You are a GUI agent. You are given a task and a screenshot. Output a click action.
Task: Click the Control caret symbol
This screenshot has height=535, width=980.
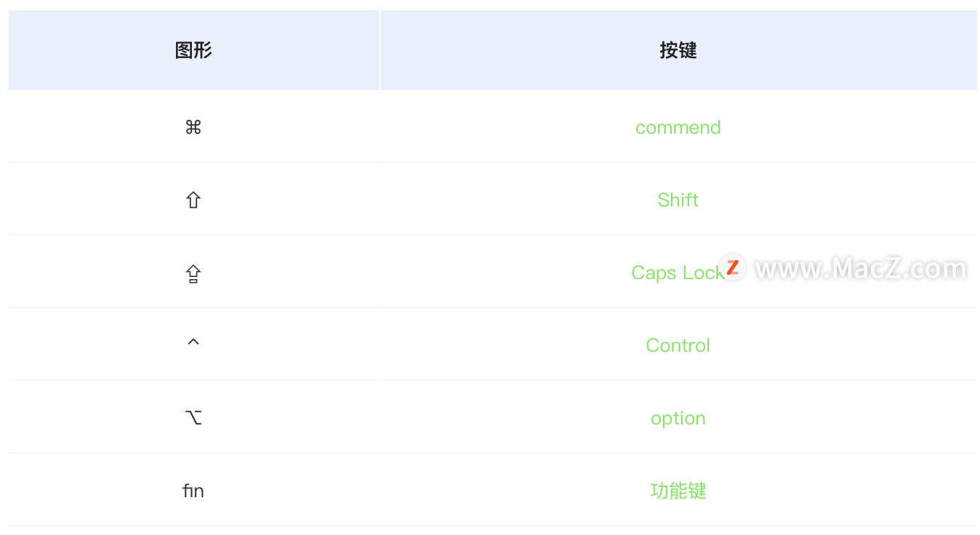193,342
